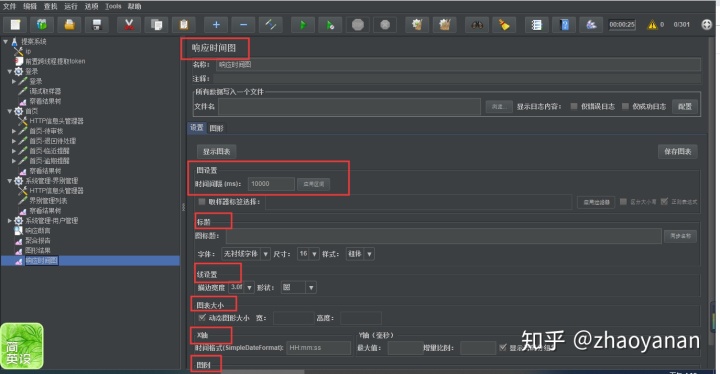Click the round icon after thread count
The height and width of the screenshot is (374, 720).
[707, 24]
